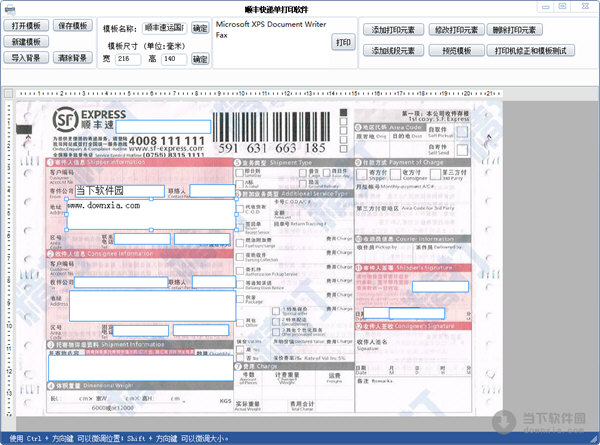Select the consignee address print field
Image resolution: width=600 pixels, height=445 pixels.
(x=152, y=306)
